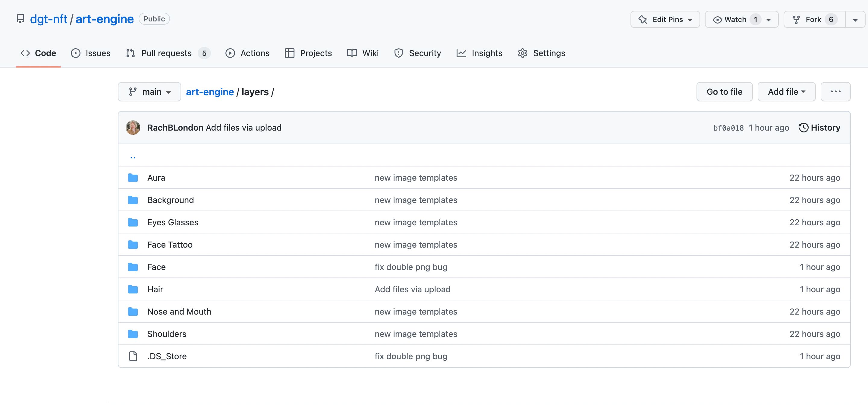Navigate to art-engine root directory

point(209,91)
